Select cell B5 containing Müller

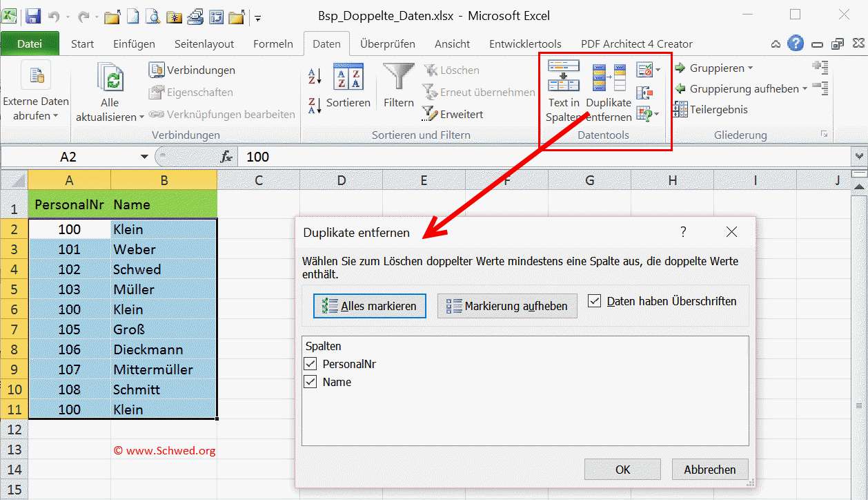pos(164,289)
